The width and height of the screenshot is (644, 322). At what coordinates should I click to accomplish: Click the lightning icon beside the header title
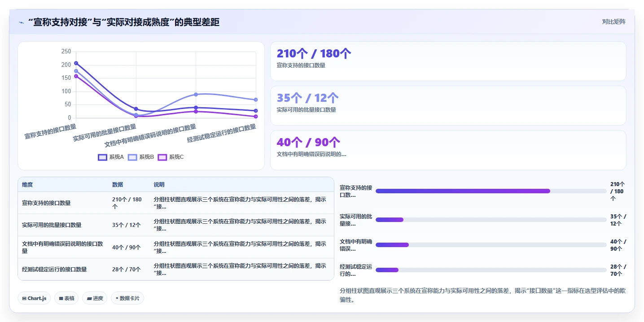pos(21,22)
